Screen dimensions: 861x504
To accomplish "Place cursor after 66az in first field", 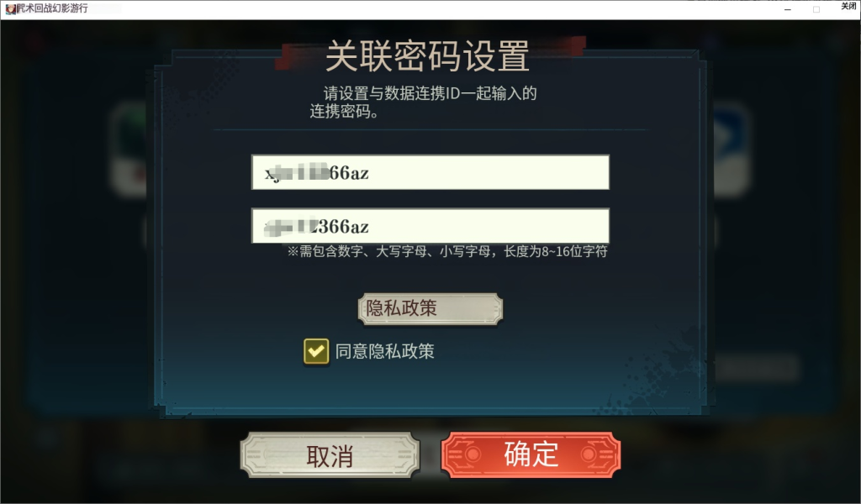I will (370, 173).
